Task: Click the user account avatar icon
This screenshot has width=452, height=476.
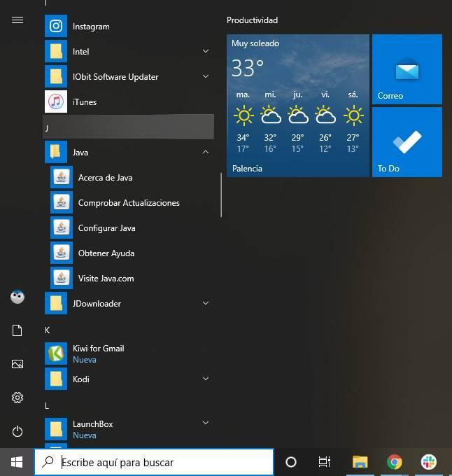Action: [17, 297]
